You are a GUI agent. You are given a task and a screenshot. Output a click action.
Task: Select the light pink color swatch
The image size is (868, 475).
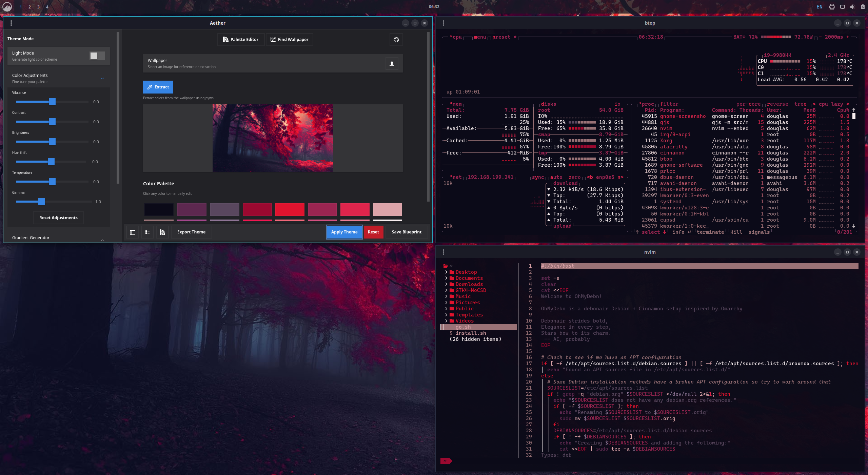[387, 209]
